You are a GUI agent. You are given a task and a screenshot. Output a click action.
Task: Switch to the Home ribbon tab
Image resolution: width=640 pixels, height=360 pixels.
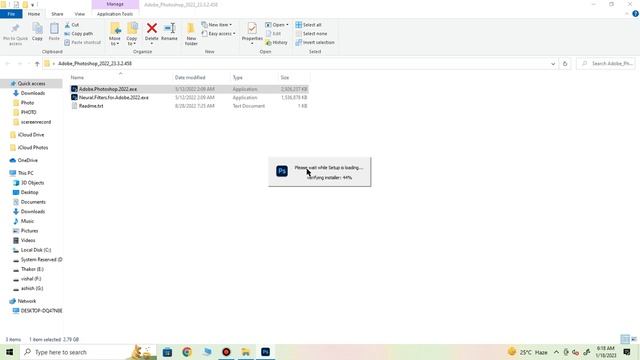point(34,14)
